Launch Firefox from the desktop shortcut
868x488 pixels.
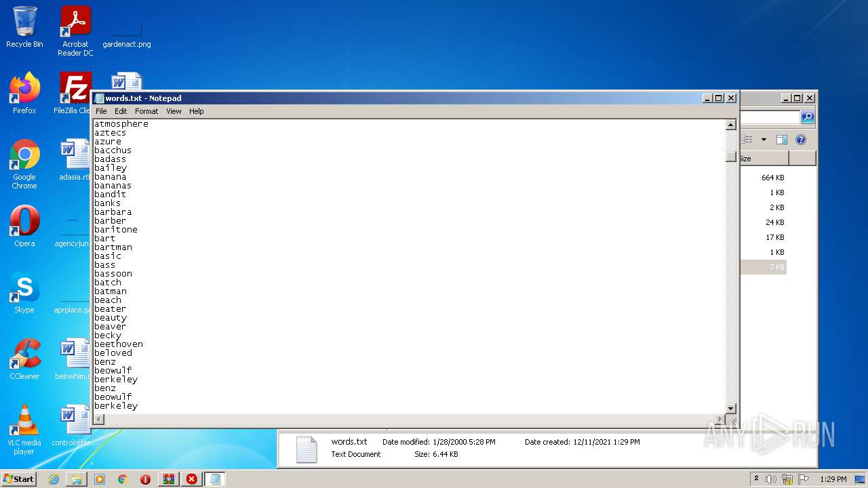(24, 94)
